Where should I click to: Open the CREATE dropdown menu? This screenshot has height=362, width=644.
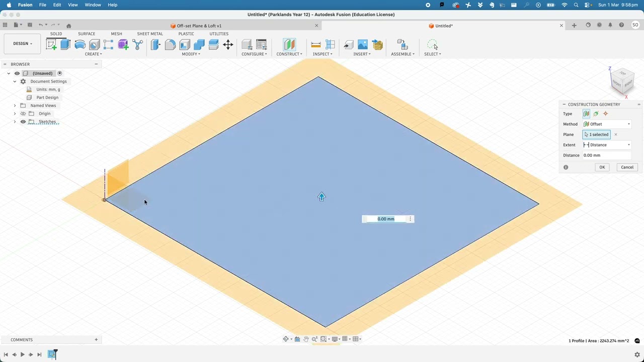click(93, 54)
